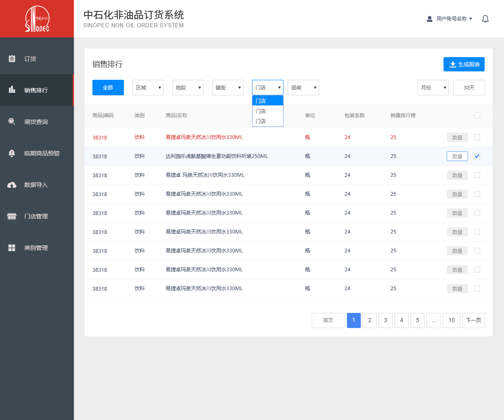This screenshot has width=504, height=420.
Task: Go to the next page with 下一页
Action: point(473,320)
